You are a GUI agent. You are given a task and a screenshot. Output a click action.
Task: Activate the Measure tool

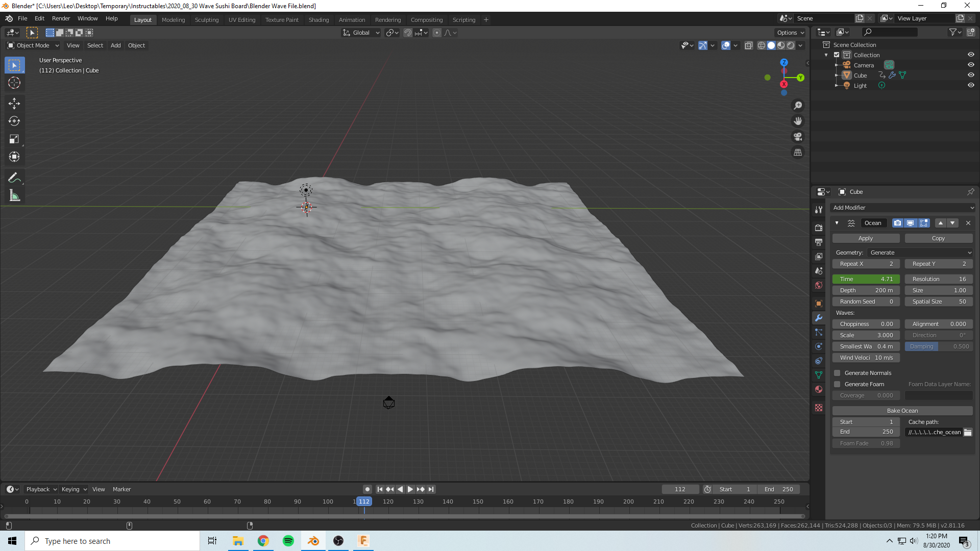click(14, 196)
